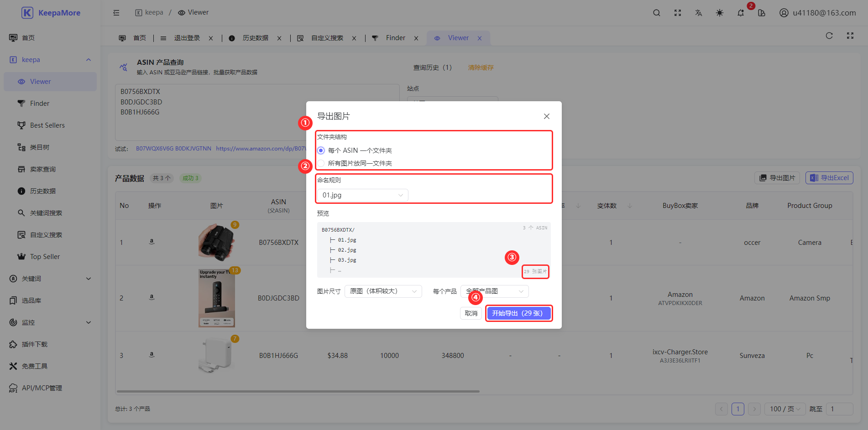The height and width of the screenshot is (430, 868).
Task: Click the 跳至 page number input
Action: (839, 409)
